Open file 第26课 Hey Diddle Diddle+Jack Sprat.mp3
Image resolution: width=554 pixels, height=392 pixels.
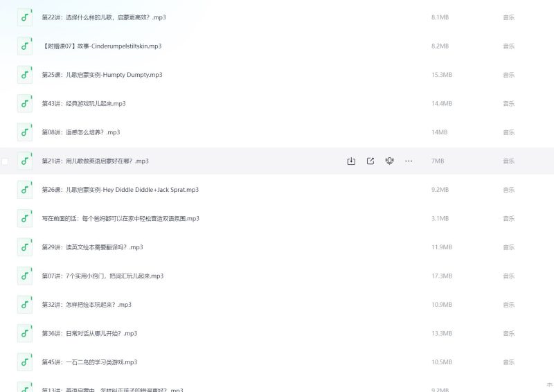click(120, 190)
